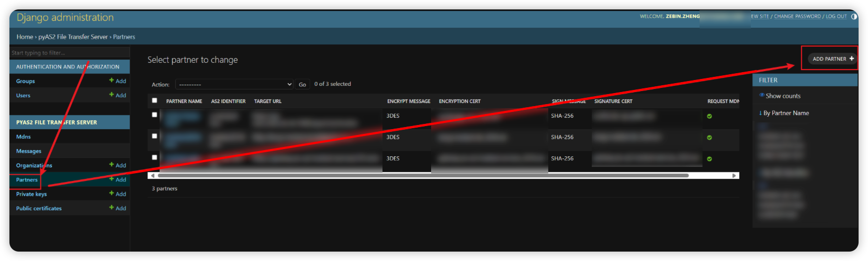The width and height of the screenshot is (868, 261).
Task: Open the Action dropdown menu
Action: pyautogui.click(x=234, y=84)
